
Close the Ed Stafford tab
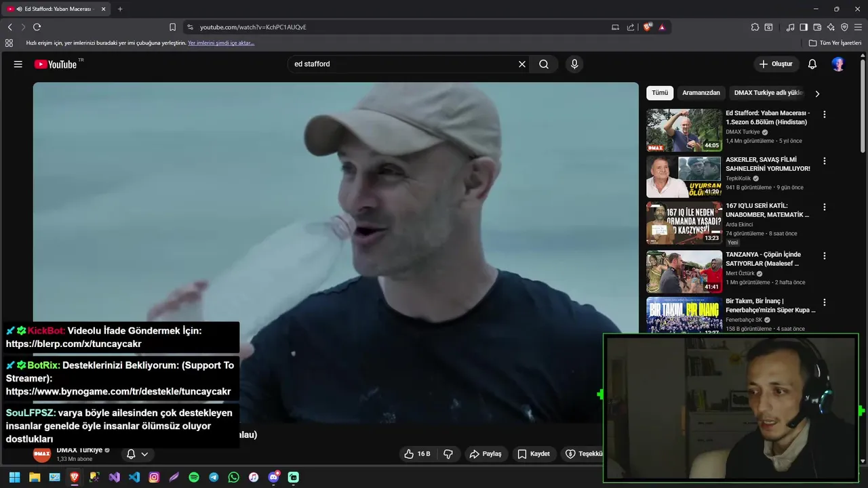pyautogui.click(x=103, y=9)
